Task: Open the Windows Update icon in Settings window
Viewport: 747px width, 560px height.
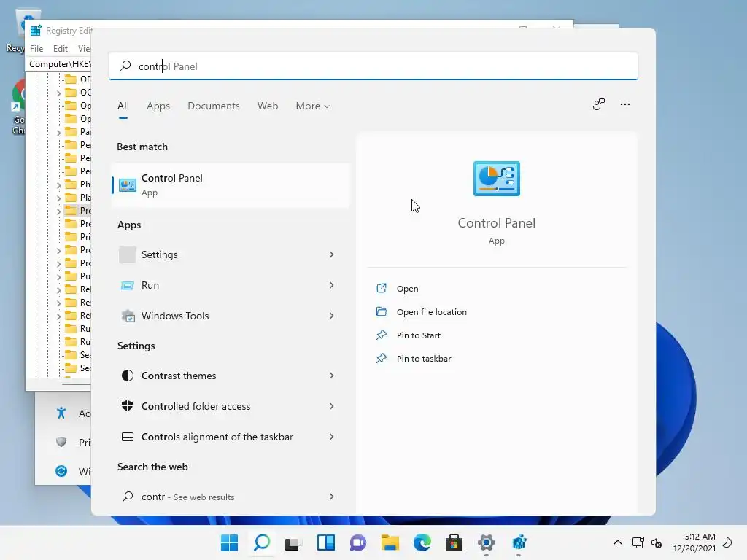Action: coord(61,472)
